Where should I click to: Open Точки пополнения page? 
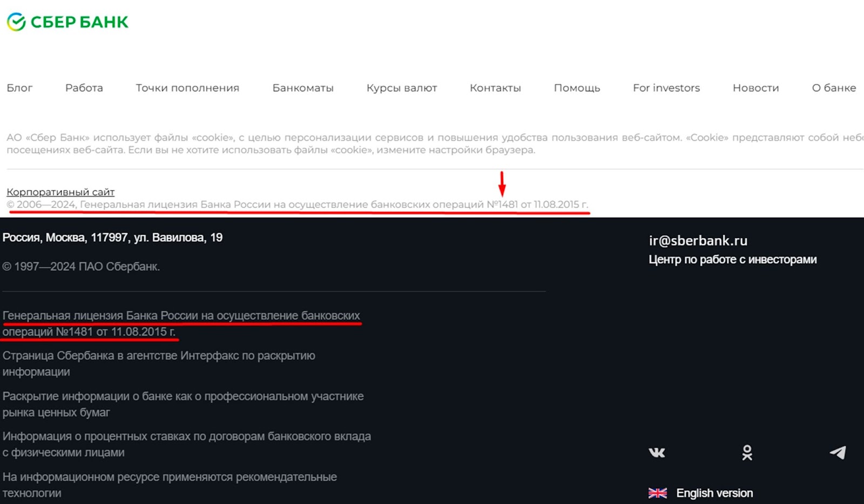[x=187, y=88]
